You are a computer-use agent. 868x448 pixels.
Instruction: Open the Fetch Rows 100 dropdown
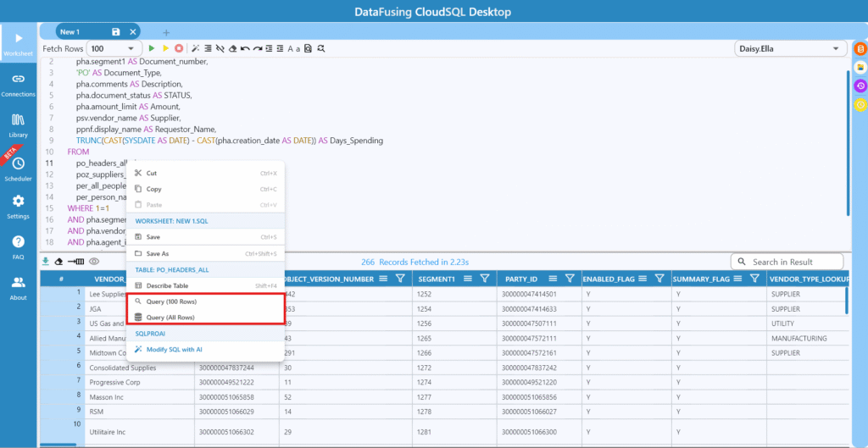[x=114, y=48]
